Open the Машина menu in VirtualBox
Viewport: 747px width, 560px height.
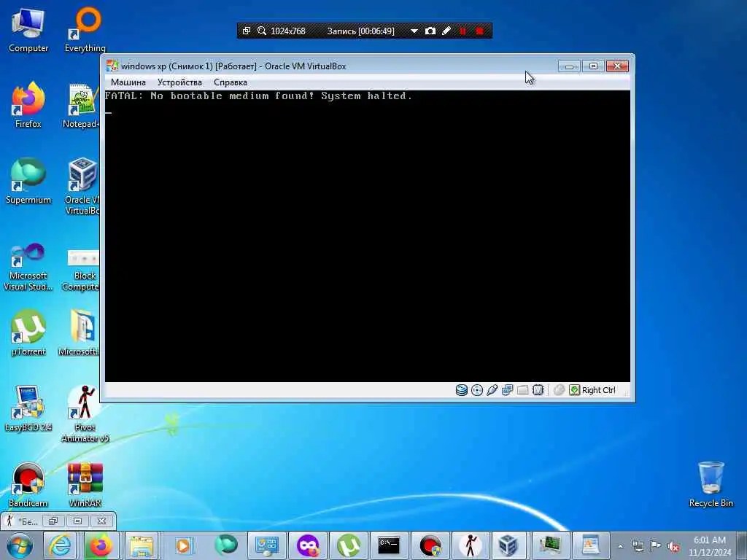[x=128, y=82]
